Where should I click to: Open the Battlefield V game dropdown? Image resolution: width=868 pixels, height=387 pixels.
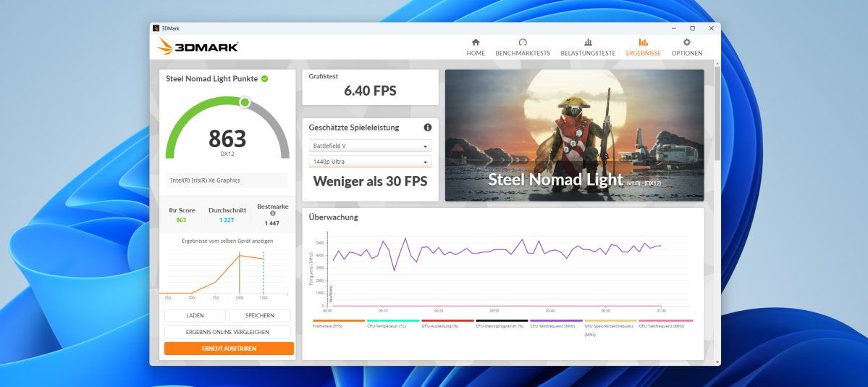coord(370,146)
